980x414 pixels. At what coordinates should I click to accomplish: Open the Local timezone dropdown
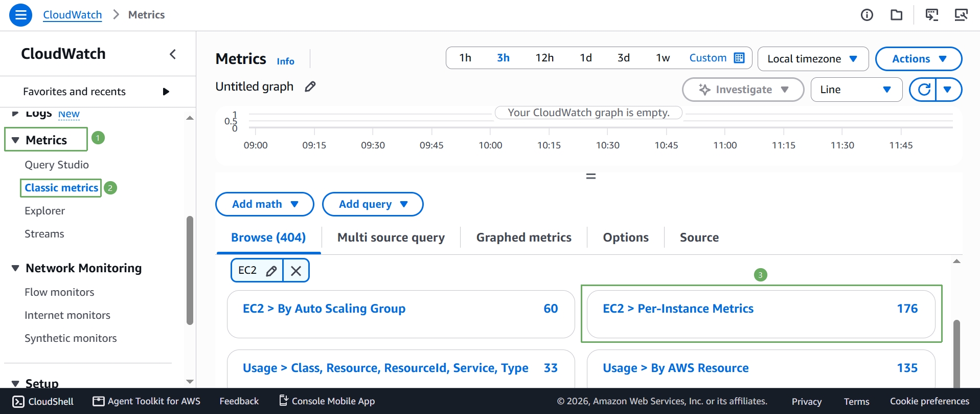[813, 59]
